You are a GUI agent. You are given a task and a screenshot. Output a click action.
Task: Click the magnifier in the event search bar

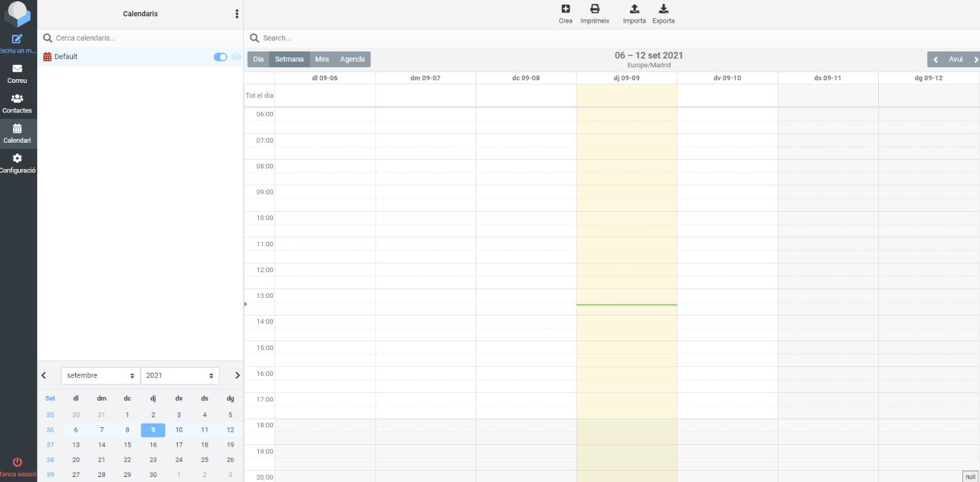[x=254, y=38]
